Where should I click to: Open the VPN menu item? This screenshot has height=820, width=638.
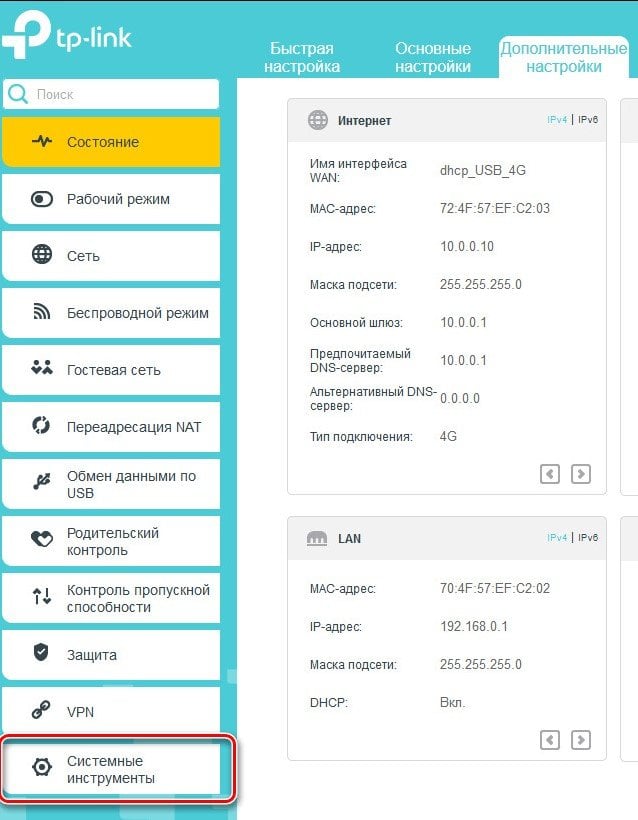point(111,712)
